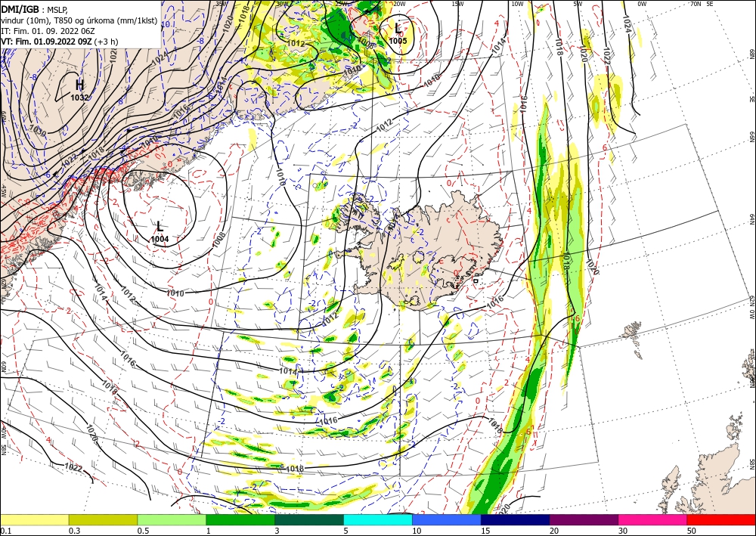This screenshot has width=756, height=536.
Task: Click the 0.1–0.3 mm pale yellow legend swatch
Action: point(35,519)
